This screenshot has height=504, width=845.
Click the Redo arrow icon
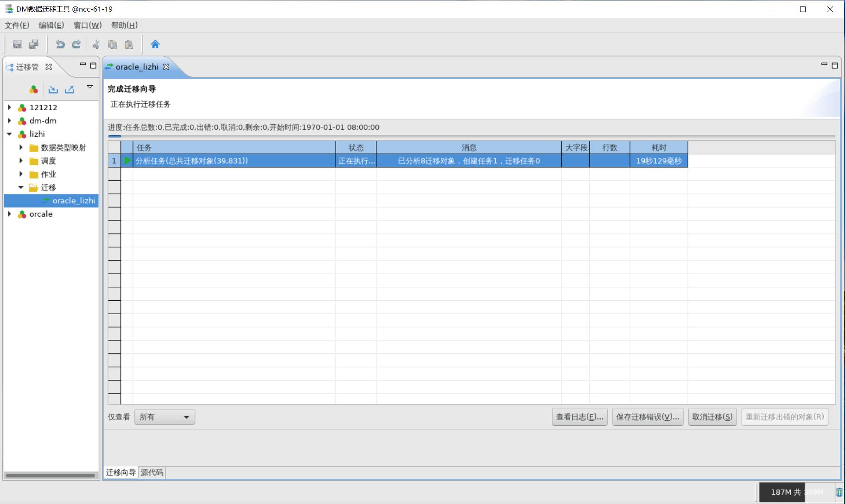pyautogui.click(x=76, y=44)
